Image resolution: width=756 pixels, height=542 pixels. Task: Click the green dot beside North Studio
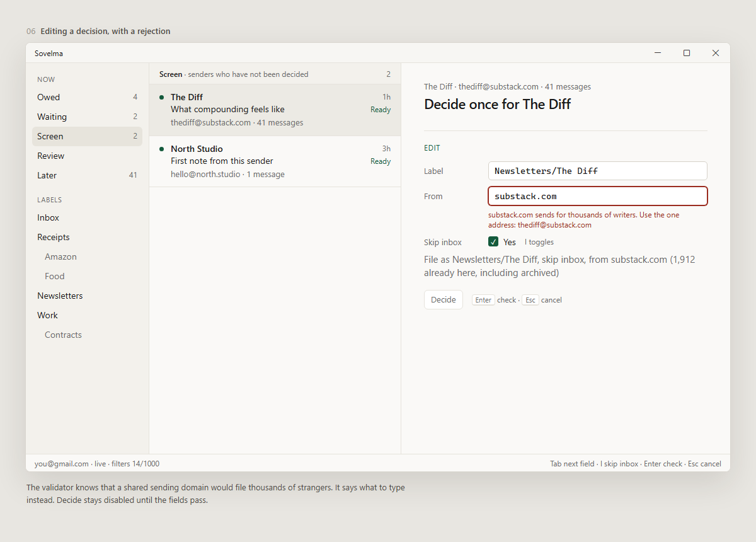(x=162, y=149)
